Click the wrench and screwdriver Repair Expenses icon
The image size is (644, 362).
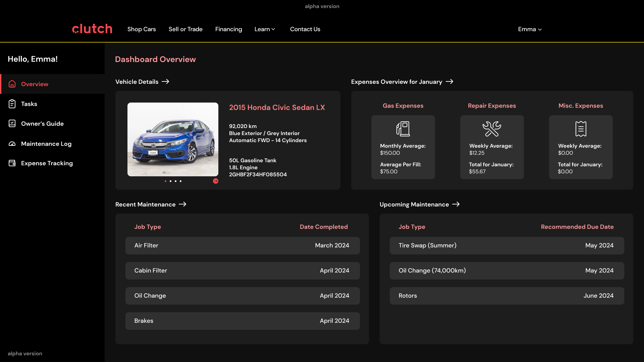click(x=492, y=129)
